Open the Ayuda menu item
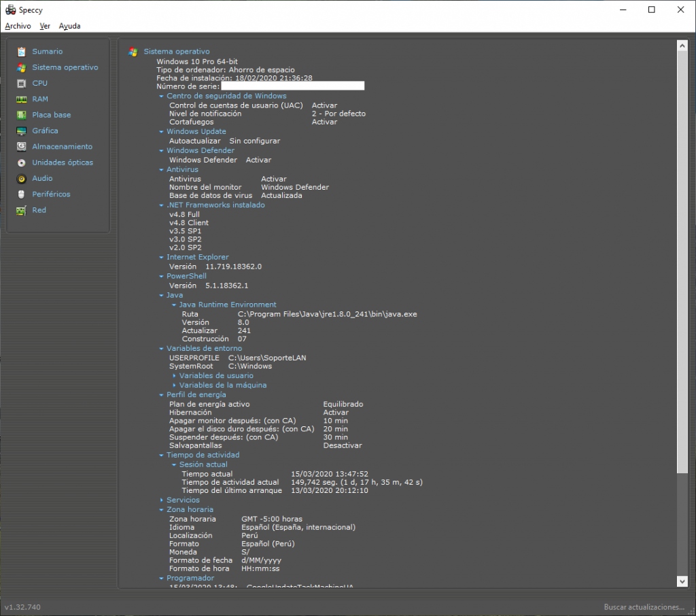Image resolution: width=696 pixels, height=616 pixels. (69, 26)
